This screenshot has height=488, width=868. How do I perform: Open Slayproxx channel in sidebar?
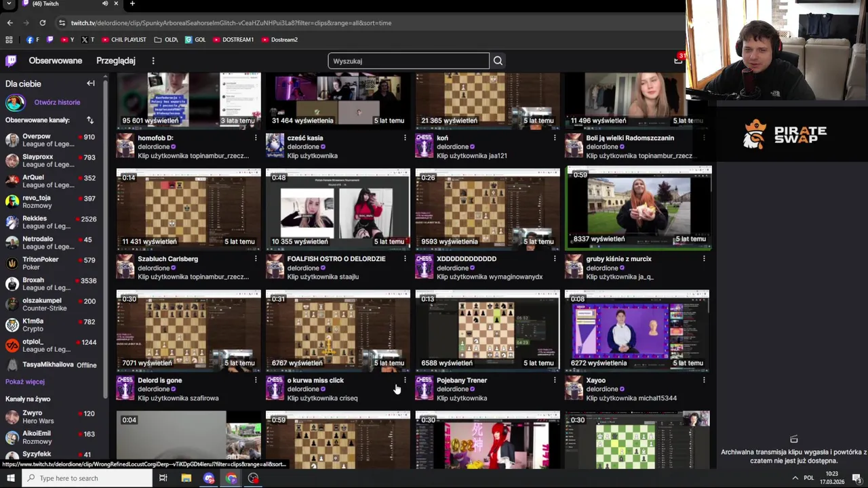tap(53, 161)
